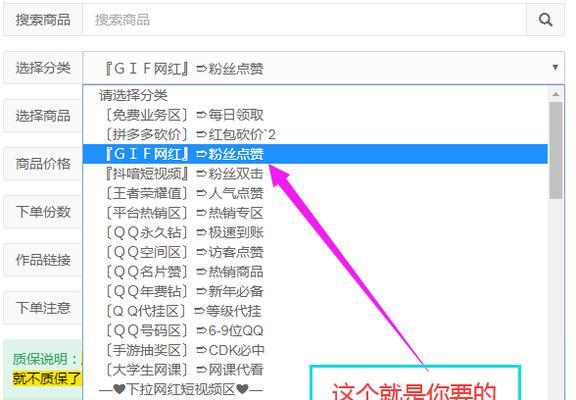Screen dimensions: 576x400
Task: Choose QQ代挂区 等级代挂 option
Action: coord(315,311)
